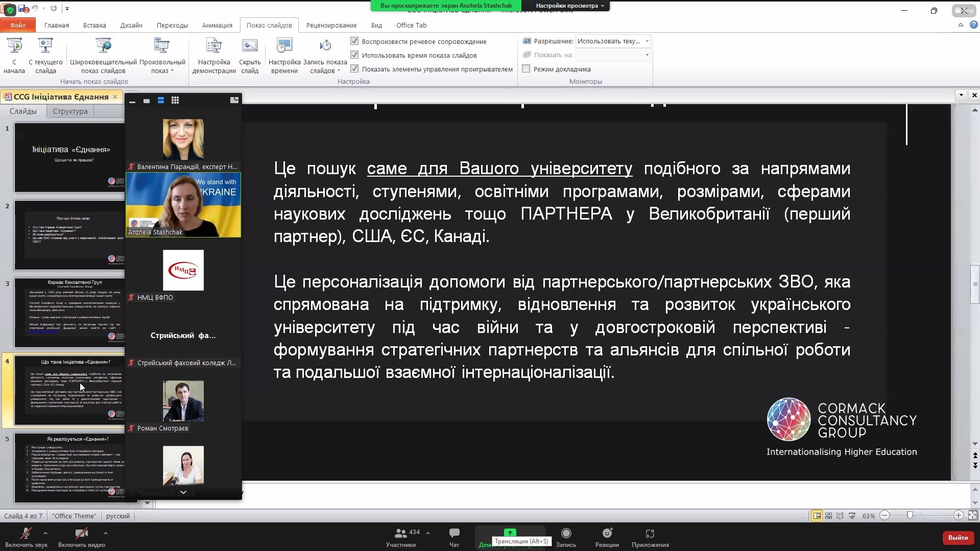Enable the 'Режим докладчика' checkbox
This screenshot has height=551, width=980.
click(527, 69)
